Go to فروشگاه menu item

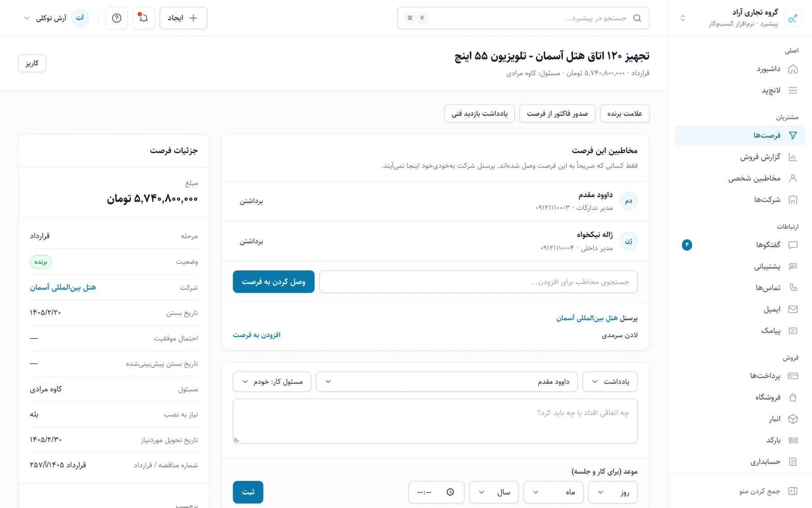(x=740, y=397)
